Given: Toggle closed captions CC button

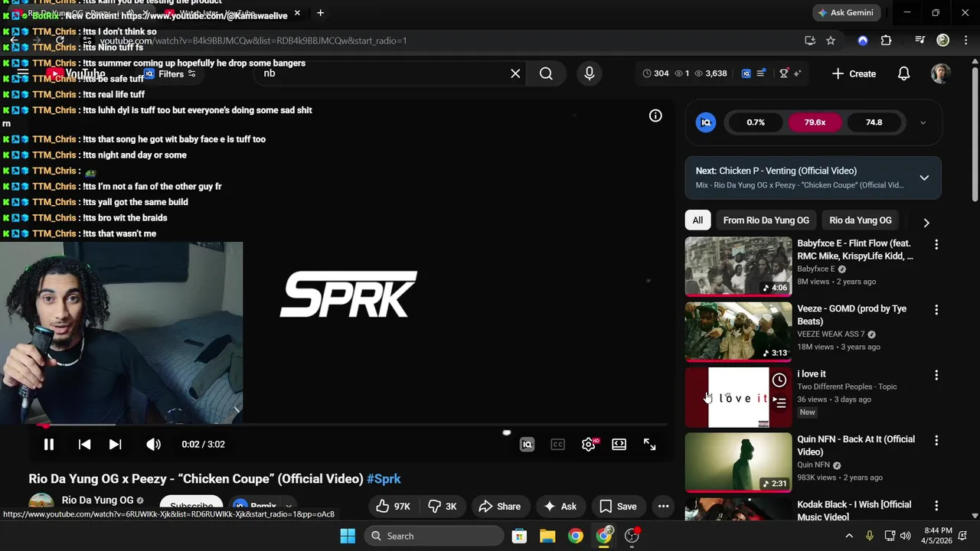Looking at the screenshot, I should tap(557, 444).
